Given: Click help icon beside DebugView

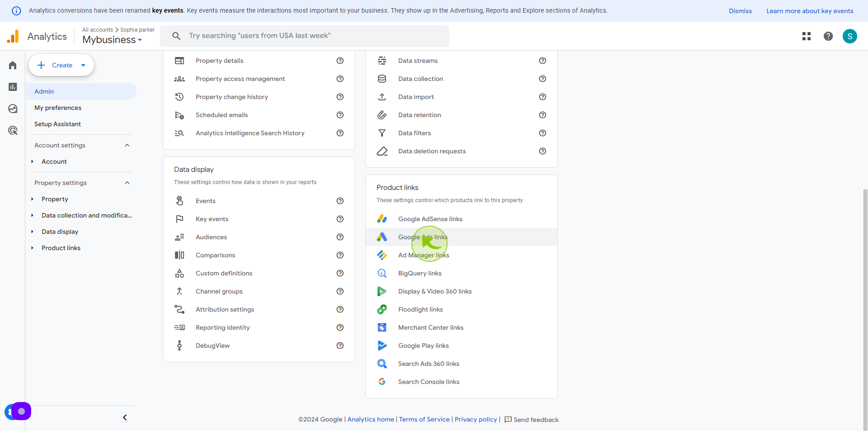Looking at the screenshot, I should pos(340,346).
